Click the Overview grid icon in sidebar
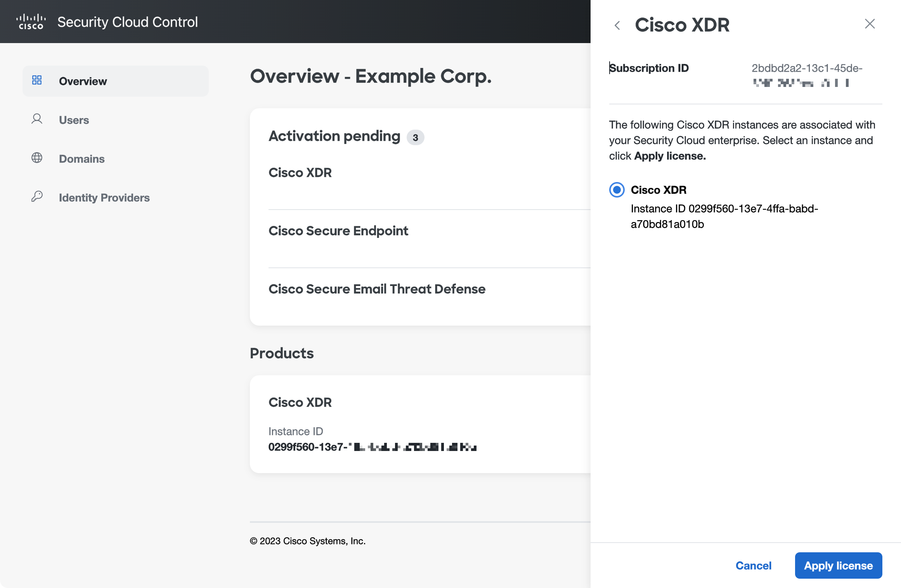 (x=37, y=80)
